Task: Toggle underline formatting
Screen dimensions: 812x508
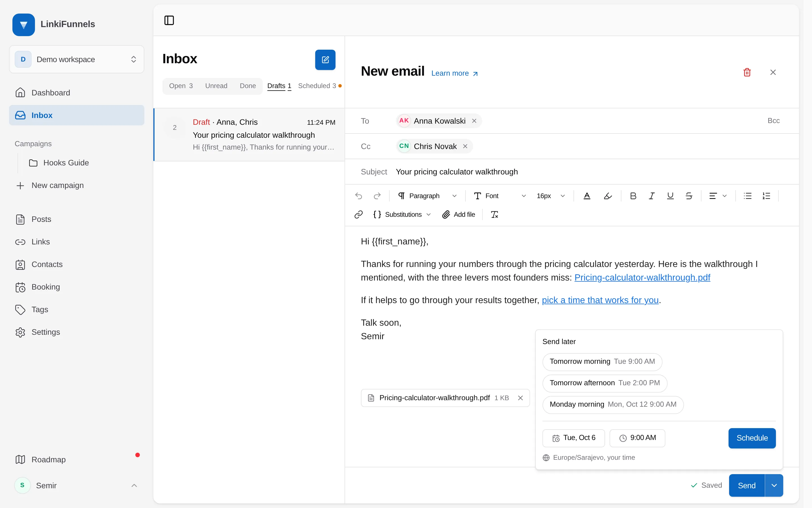Action: (670, 196)
